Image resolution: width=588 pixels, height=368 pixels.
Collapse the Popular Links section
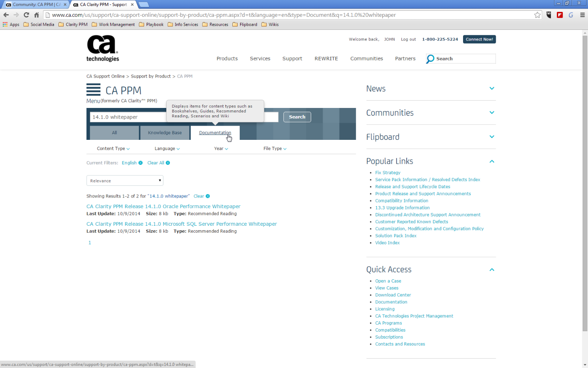(x=492, y=161)
